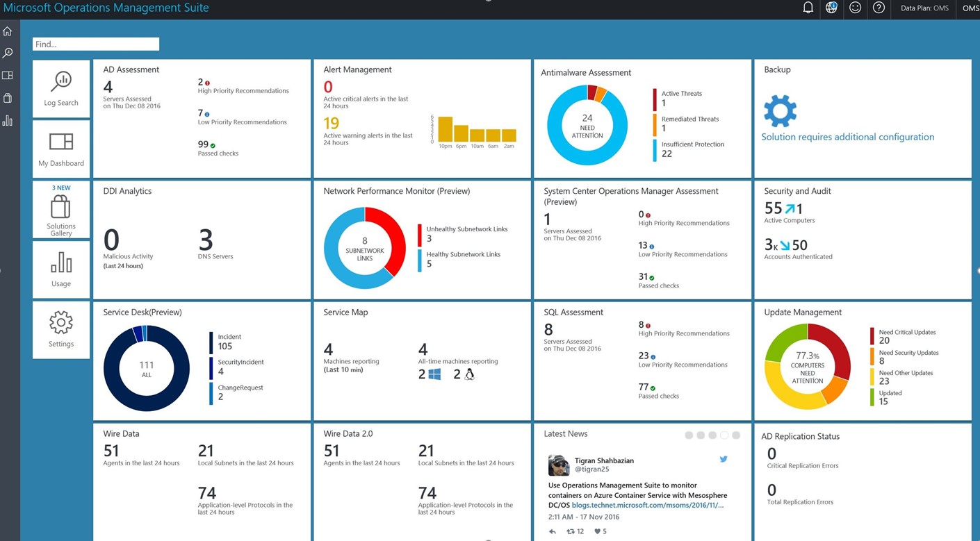The image size is (980, 541).
Task: Click the down arrow beside 3k Accounts Authenticated
Action: coord(784,245)
